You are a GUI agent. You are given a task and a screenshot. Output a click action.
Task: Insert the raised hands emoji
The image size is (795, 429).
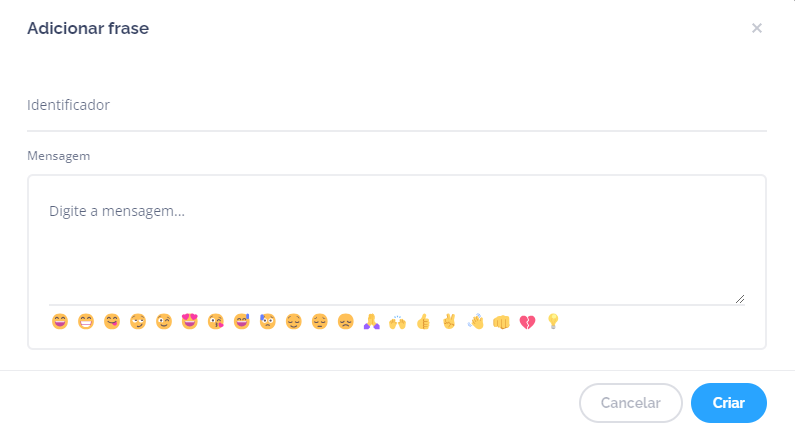click(x=397, y=322)
